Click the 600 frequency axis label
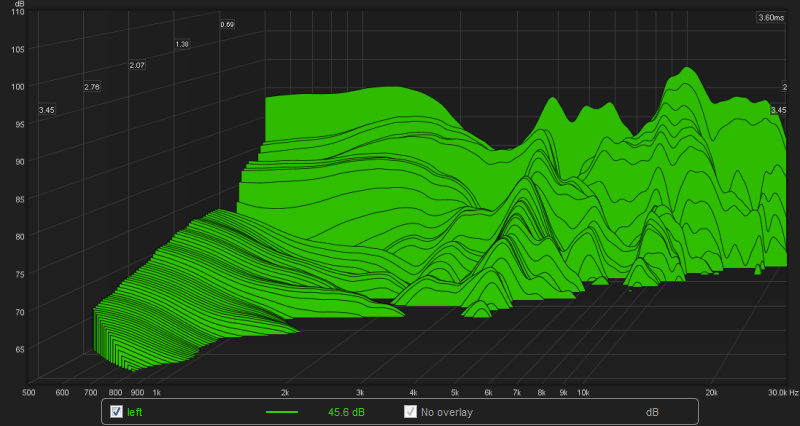Viewport: 800px width, 426px height. [x=62, y=393]
